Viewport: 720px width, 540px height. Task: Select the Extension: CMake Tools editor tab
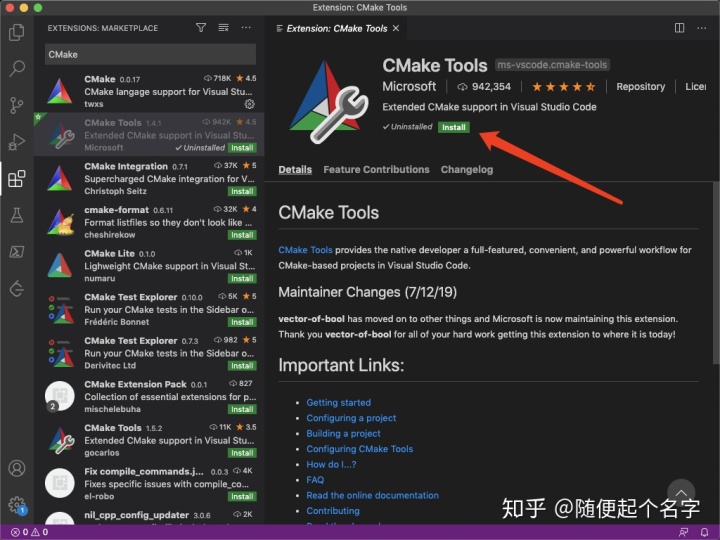pyautogui.click(x=337, y=28)
